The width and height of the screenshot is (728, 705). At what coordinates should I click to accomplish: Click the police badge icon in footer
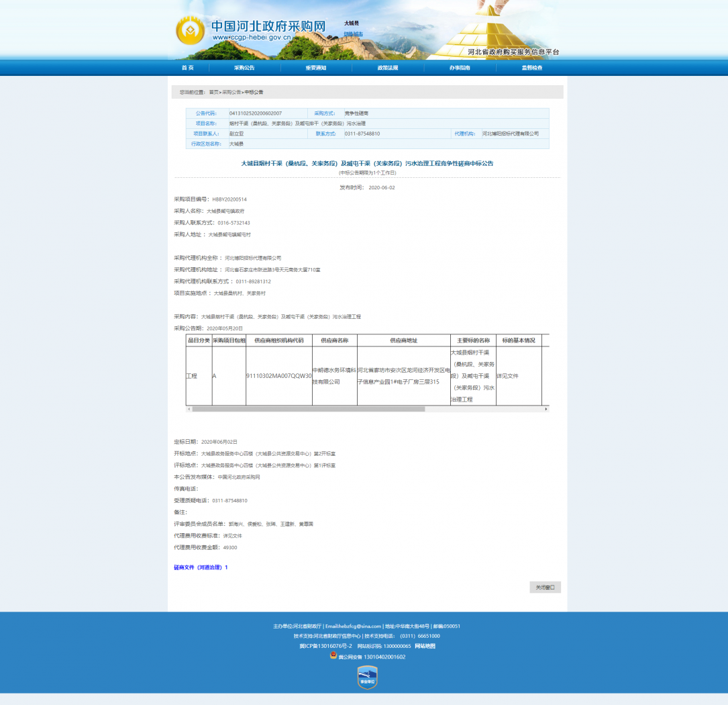[x=333, y=655]
